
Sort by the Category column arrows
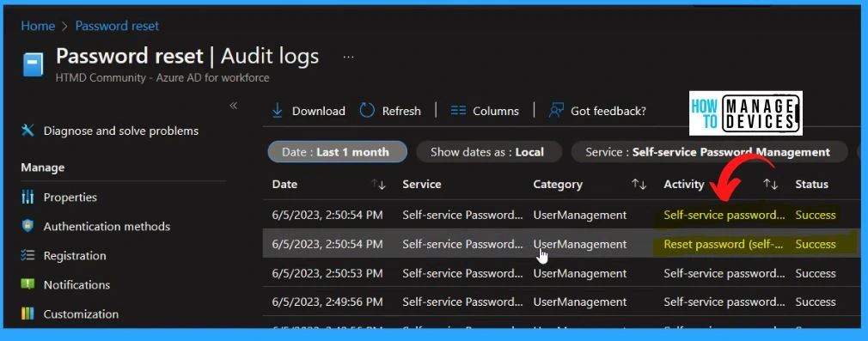[639, 185]
